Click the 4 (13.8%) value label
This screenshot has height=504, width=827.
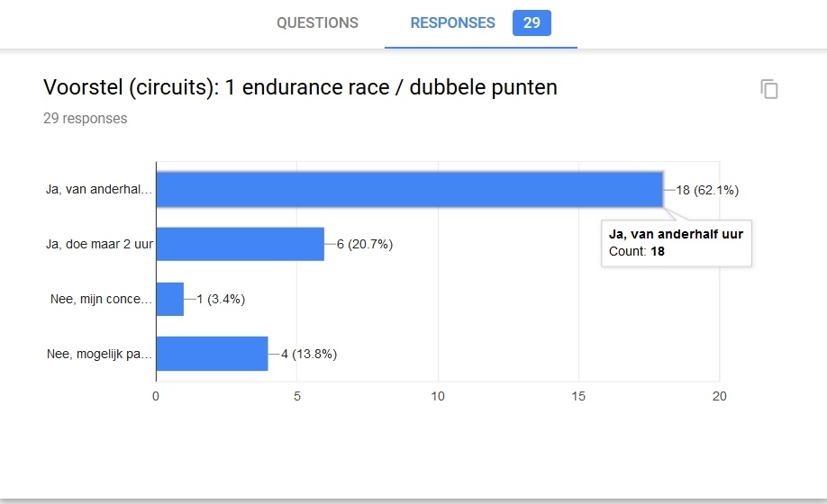click(308, 355)
